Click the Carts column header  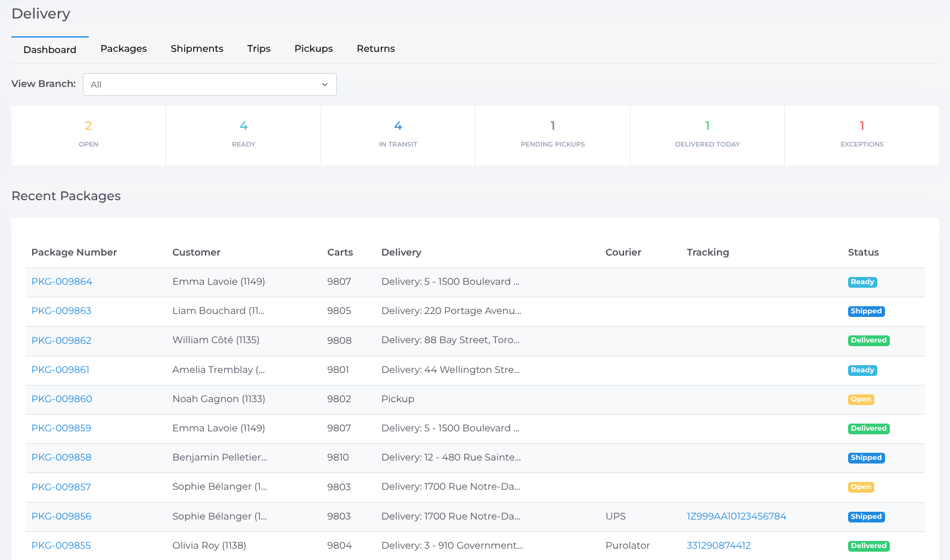point(340,253)
